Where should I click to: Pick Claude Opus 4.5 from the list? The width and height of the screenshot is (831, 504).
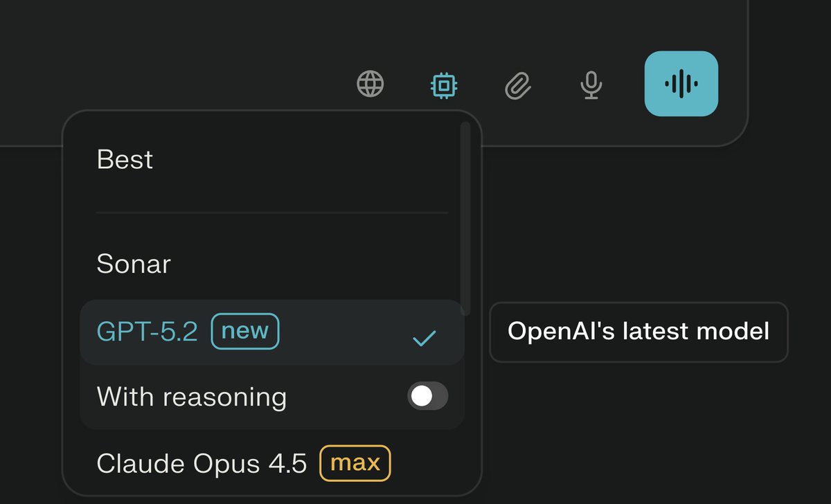pos(202,463)
